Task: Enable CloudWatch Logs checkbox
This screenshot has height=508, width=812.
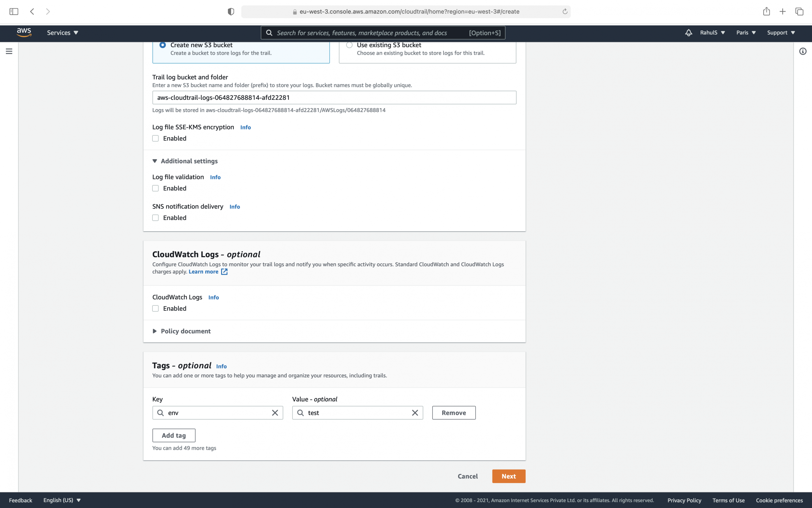Action: (155, 309)
